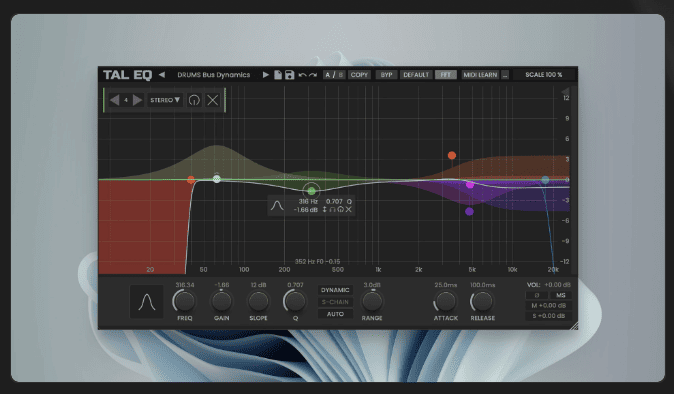Invert band gain via up-down arrow icon in tooltip
The image size is (674, 394).
coord(325,210)
